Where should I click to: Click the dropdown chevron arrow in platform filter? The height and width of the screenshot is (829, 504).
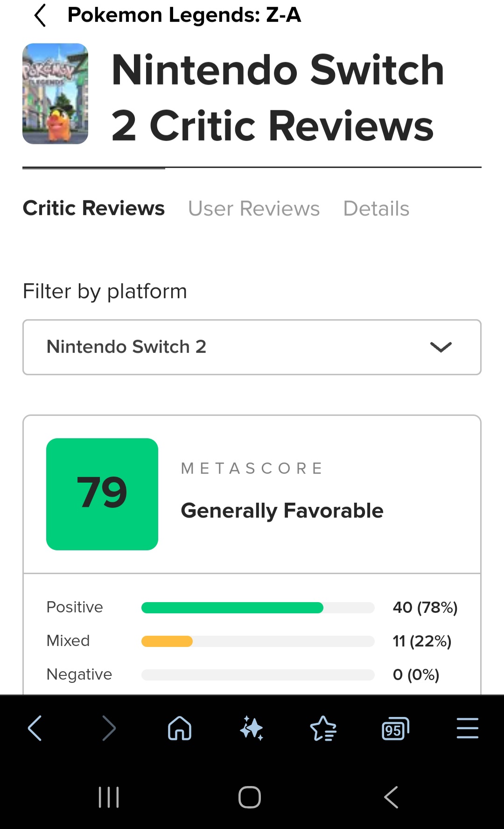(x=441, y=347)
